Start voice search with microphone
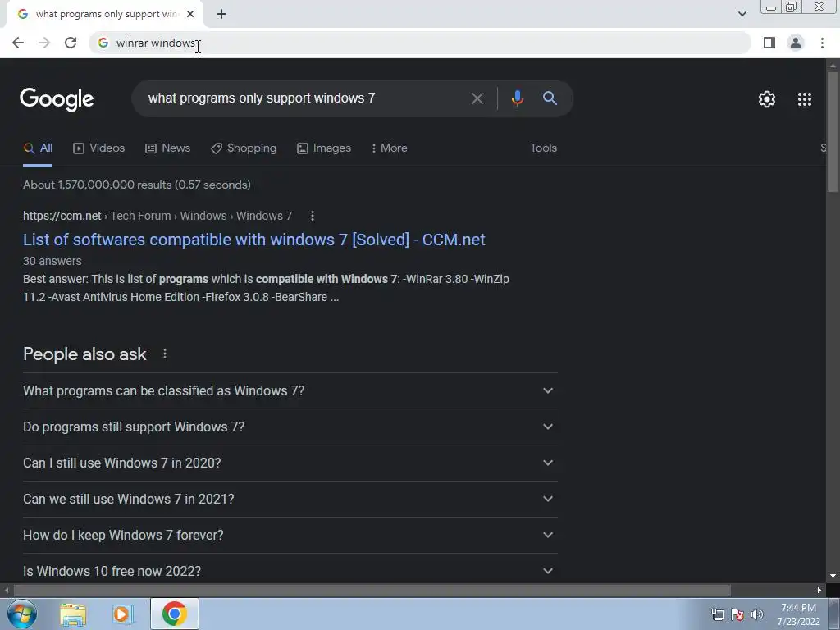The height and width of the screenshot is (630, 840). (517, 98)
